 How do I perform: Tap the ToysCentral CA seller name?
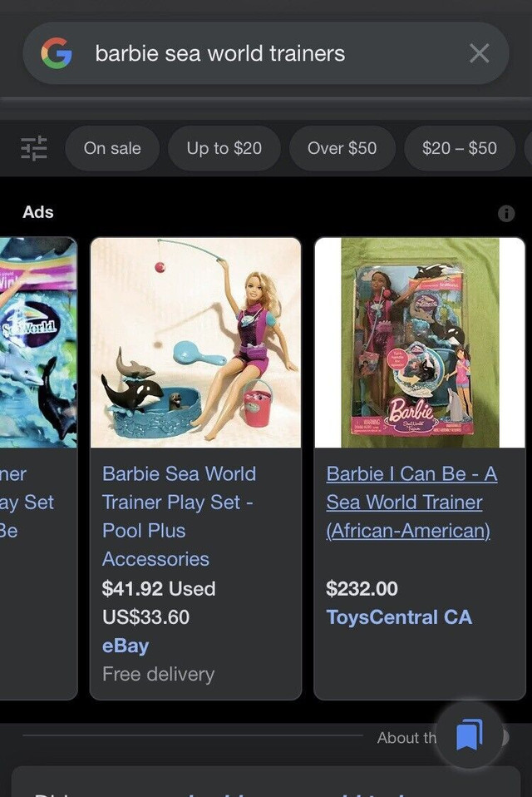(398, 617)
